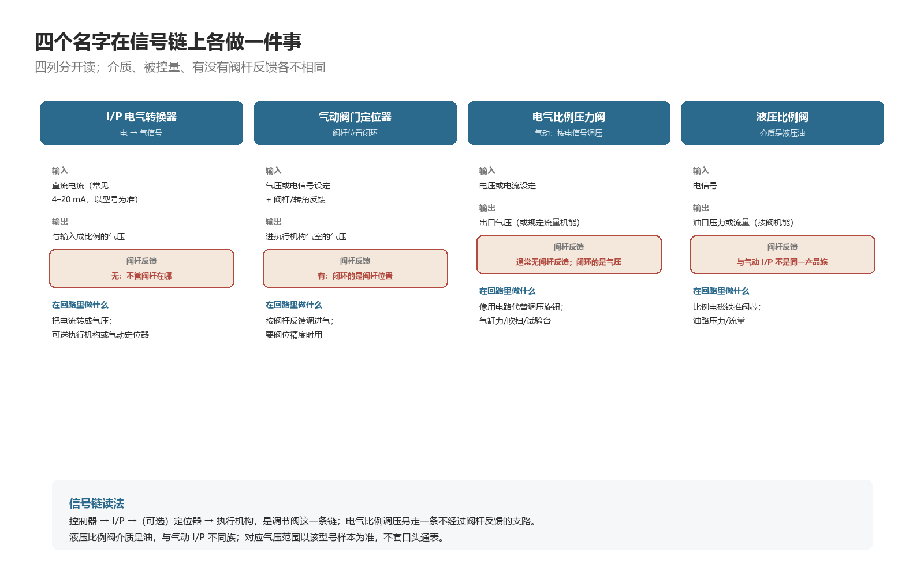Click the text 按阀杆反馈调进气；
Screen dimensions: 924x578
click(x=300, y=321)
